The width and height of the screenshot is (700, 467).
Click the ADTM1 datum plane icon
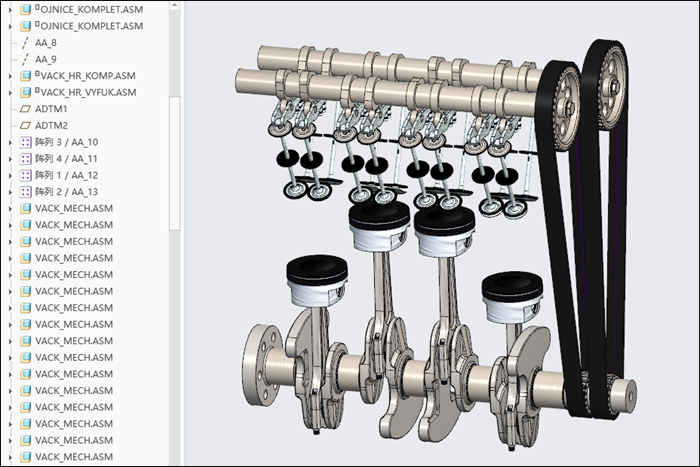tap(26, 109)
